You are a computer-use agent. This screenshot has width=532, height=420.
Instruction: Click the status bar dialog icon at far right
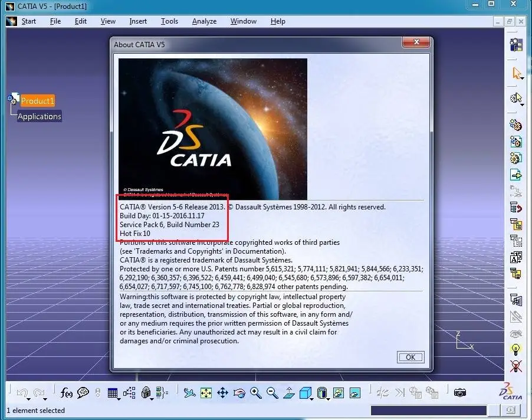click(x=510, y=411)
